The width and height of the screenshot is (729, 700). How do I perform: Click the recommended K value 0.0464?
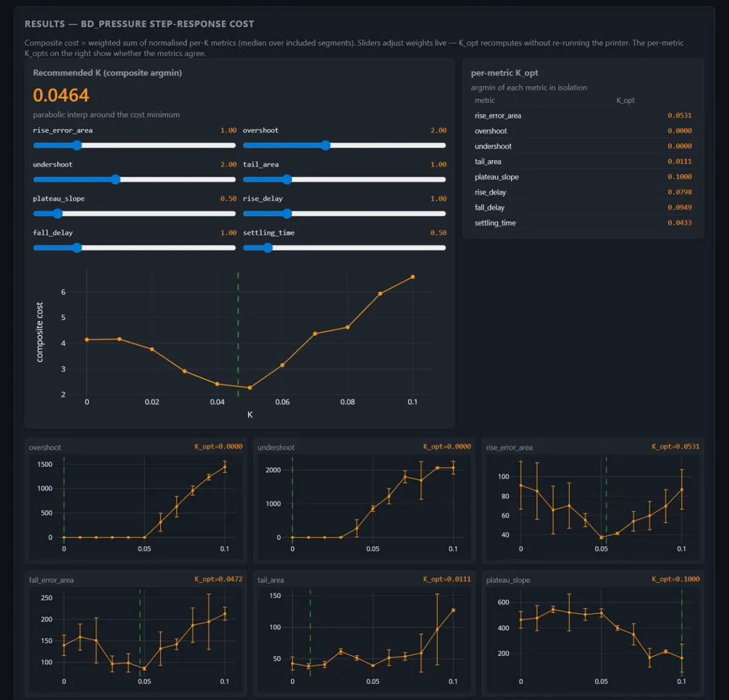tap(61, 95)
